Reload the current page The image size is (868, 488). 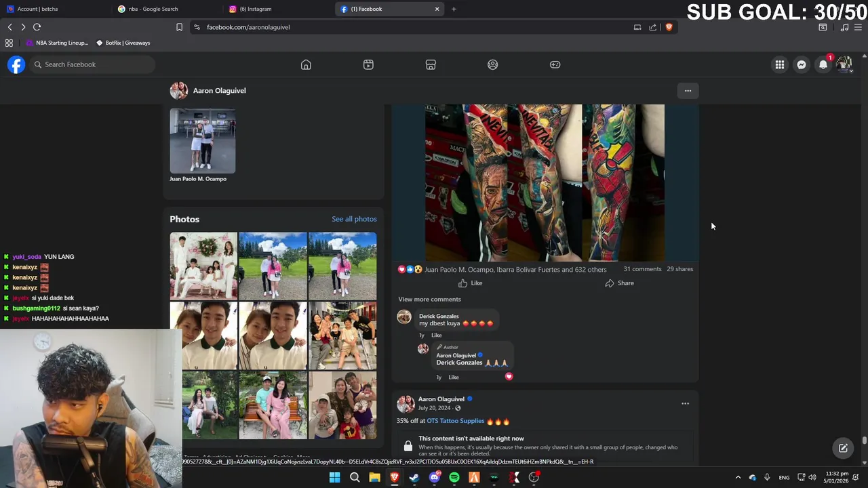pos(37,27)
